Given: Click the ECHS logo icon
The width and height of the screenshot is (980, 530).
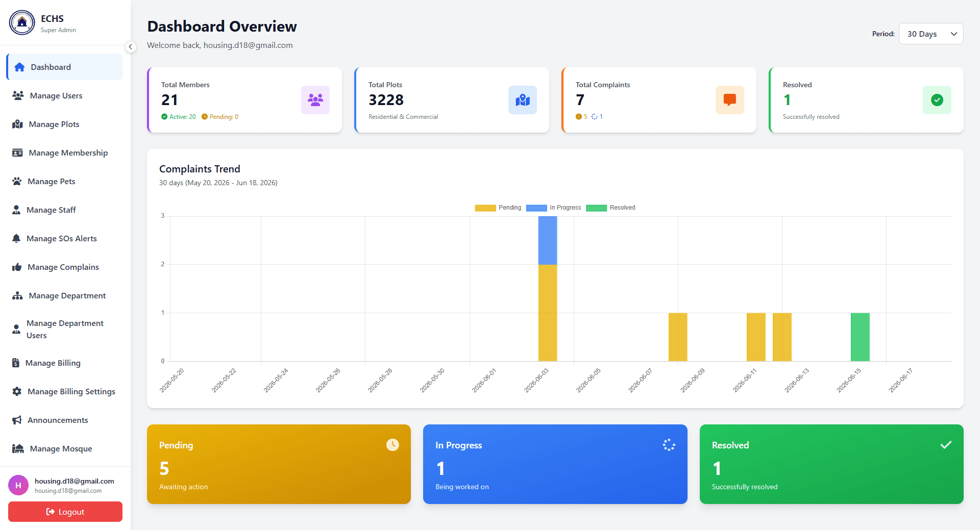Looking at the screenshot, I should 22,23.
